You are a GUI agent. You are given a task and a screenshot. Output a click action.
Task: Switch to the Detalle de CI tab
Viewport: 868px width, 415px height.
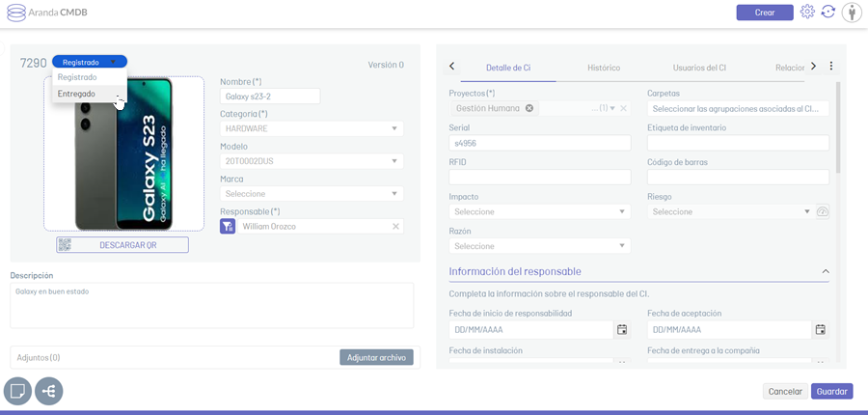pyautogui.click(x=508, y=68)
